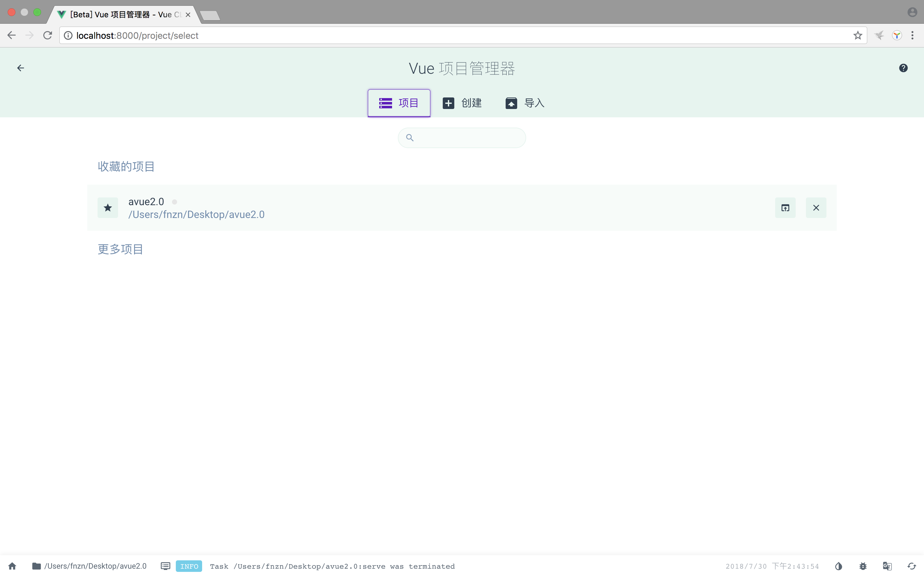Click the folder icon showing current project path
This screenshot has height=577, width=924.
tap(36, 566)
